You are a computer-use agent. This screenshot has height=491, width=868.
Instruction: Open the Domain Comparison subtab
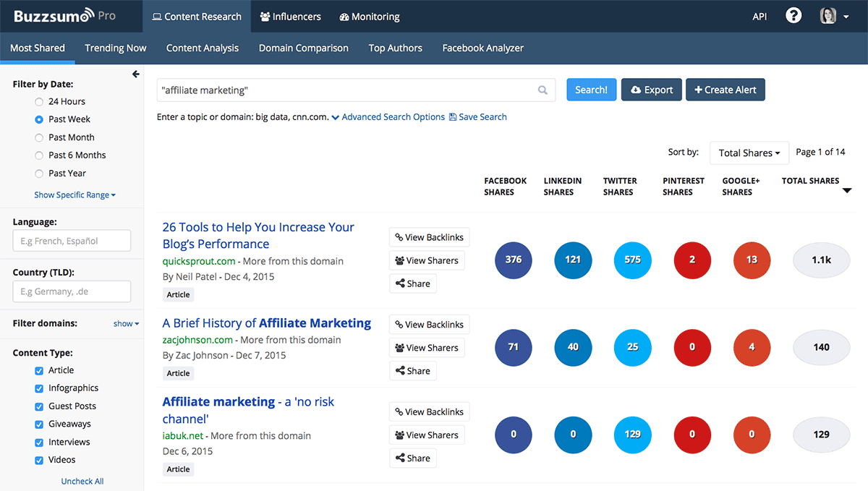click(304, 48)
